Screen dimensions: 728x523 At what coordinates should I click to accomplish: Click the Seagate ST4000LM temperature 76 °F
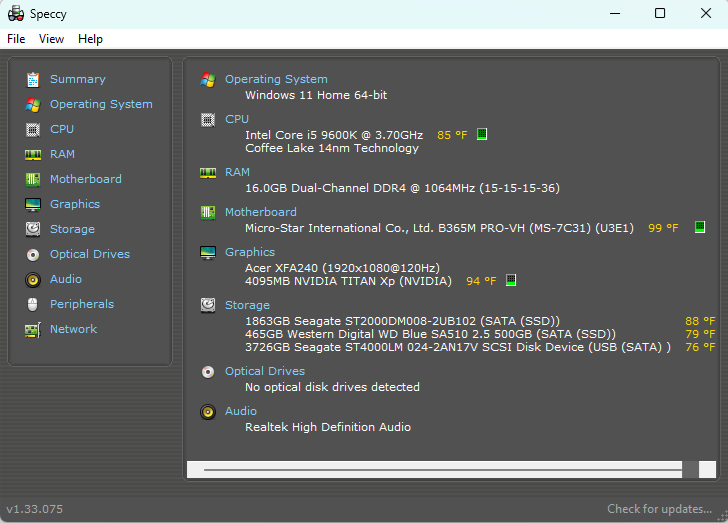(700, 347)
